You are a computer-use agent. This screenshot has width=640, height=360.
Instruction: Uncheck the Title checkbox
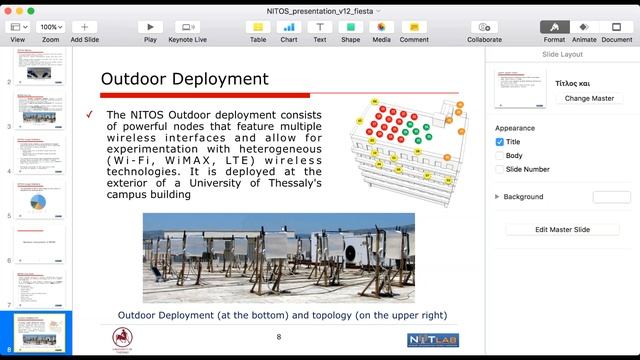(x=500, y=142)
